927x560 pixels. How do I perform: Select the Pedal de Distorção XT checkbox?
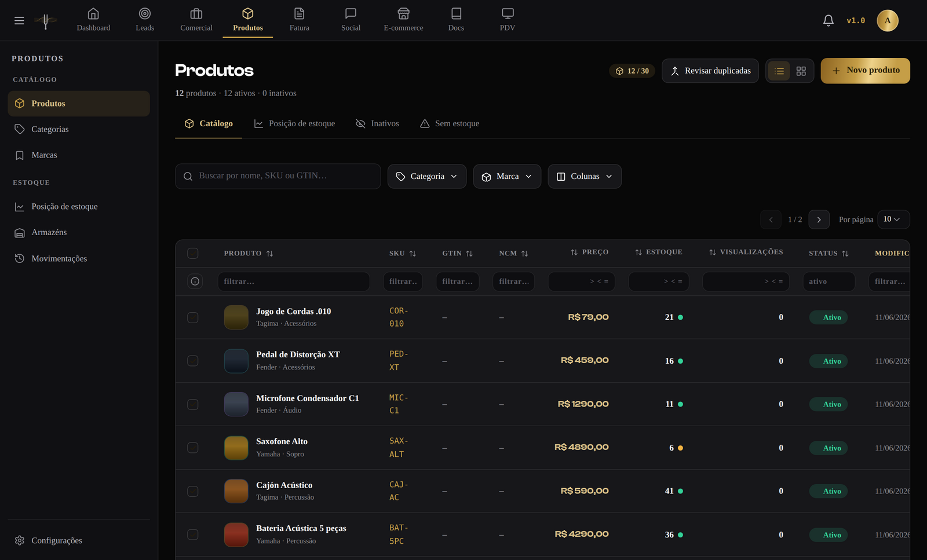coord(193,361)
